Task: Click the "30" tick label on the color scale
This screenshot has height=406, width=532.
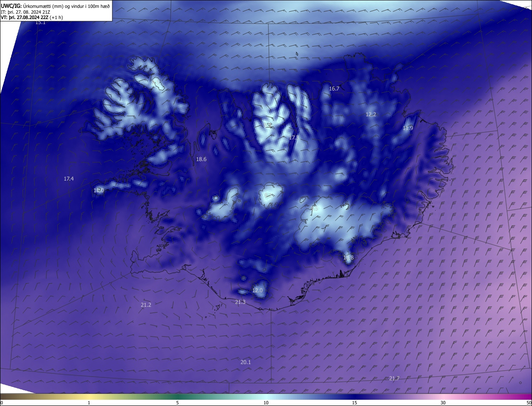Action: click(443, 403)
